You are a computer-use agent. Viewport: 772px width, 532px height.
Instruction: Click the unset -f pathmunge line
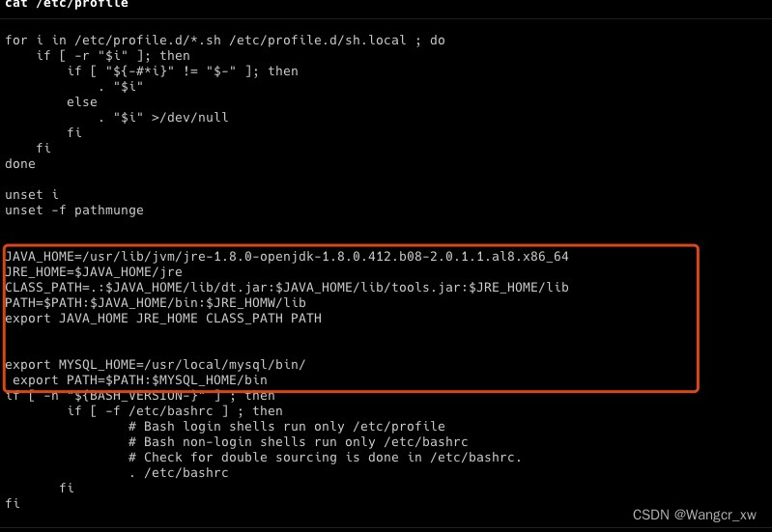[74, 210]
